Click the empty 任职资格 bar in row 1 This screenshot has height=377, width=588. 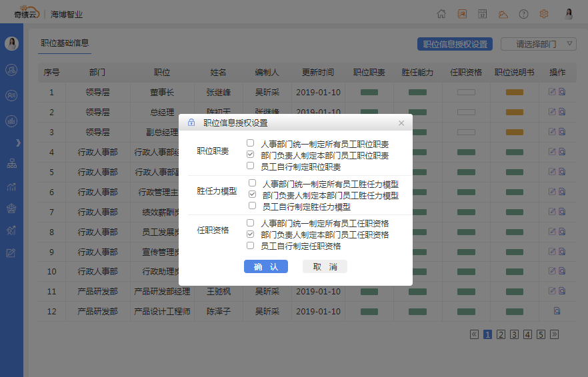click(x=466, y=92)
